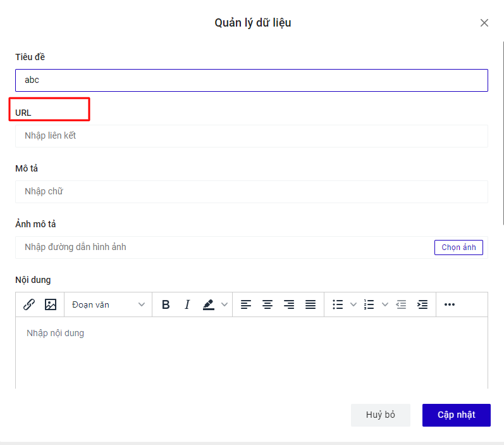Toggle bold formatting
504x445 pixels.
click(x=166, y=304)
